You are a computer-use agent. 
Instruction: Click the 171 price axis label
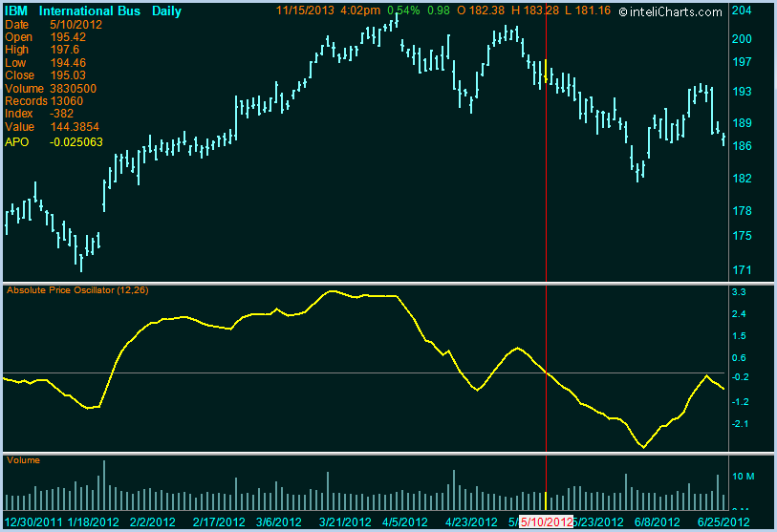pyautogui.click(x=742, y=270)
